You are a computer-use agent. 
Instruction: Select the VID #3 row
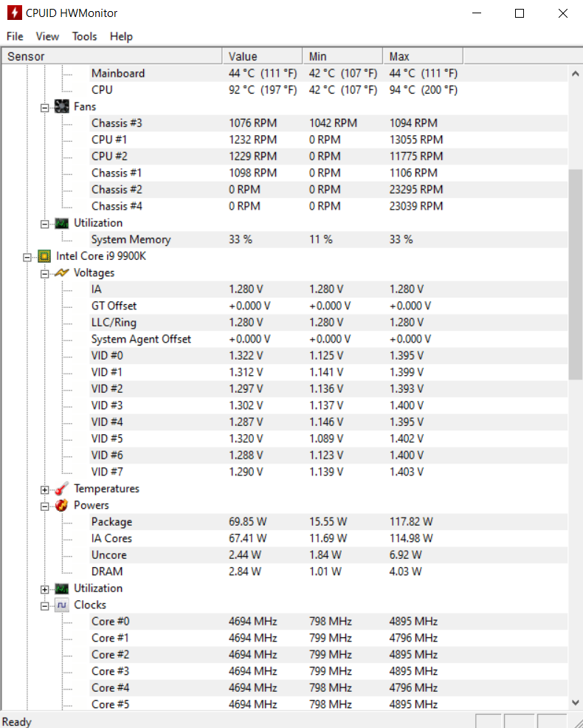coord(328,406)
